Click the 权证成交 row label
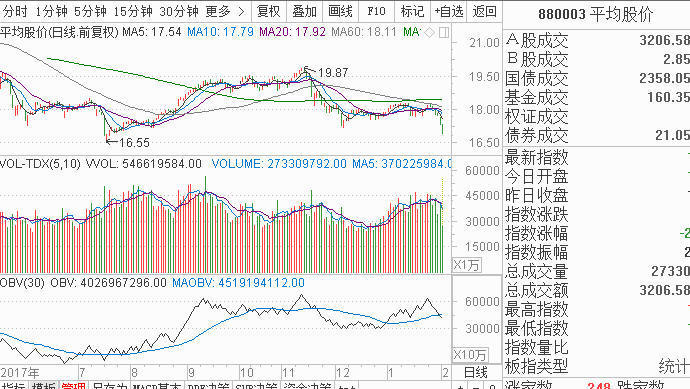 coord(537,117)
